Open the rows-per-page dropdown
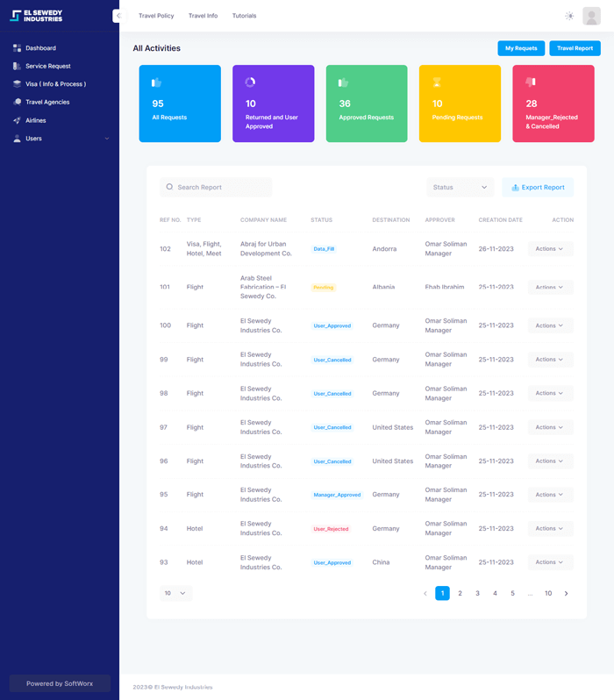 click(x=175, y=593)
